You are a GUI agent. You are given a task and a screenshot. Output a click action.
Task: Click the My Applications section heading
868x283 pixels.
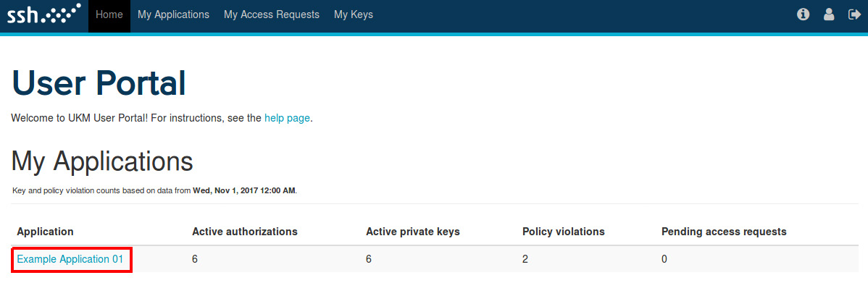click(x=102, y=162)
